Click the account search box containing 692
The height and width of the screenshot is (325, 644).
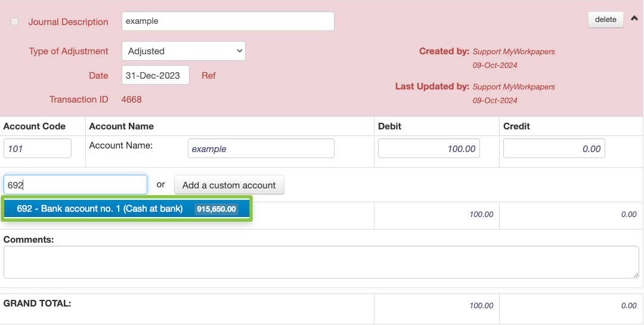click(x=76, y=185)
